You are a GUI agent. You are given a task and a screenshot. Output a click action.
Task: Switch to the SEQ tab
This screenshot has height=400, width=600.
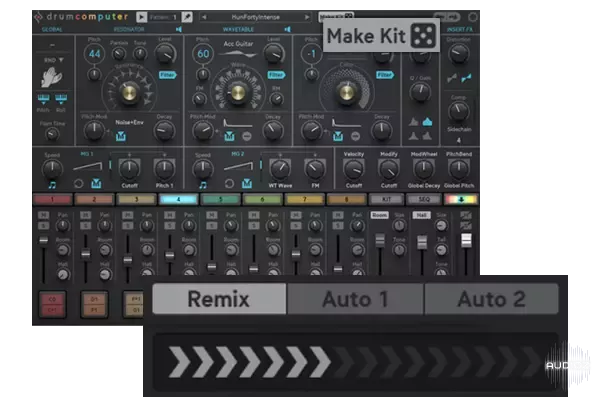click(424, 199)
